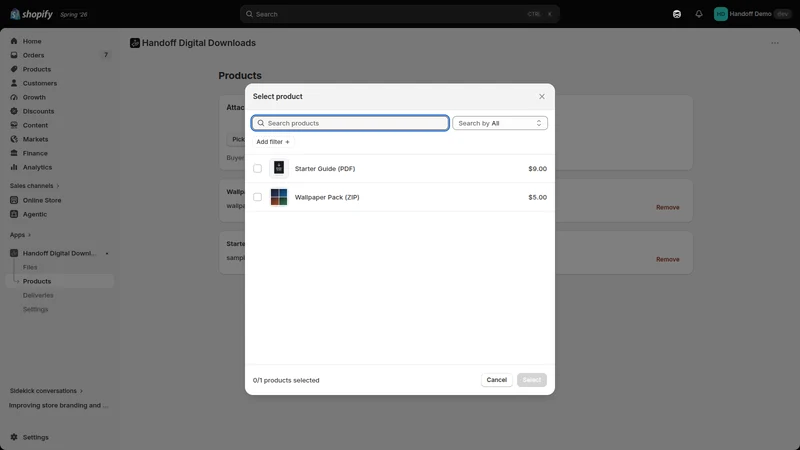Open Deliveries under Handoff app
800x450 pixels.
tap(38, 295)
